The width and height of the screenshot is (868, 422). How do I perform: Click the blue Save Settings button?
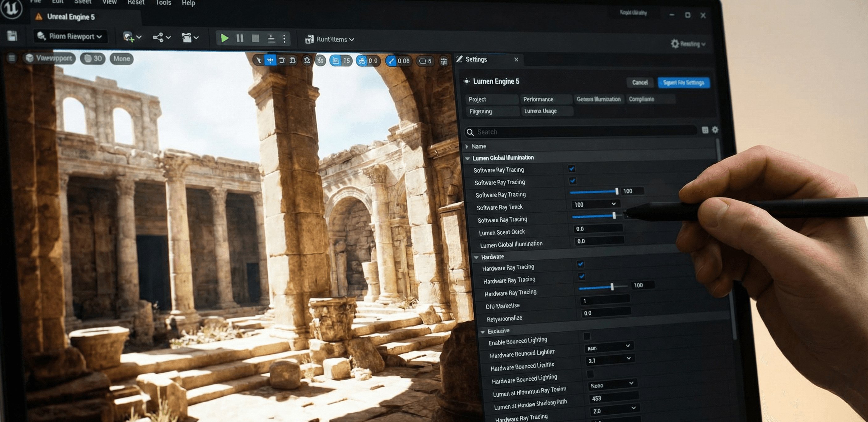683,82
